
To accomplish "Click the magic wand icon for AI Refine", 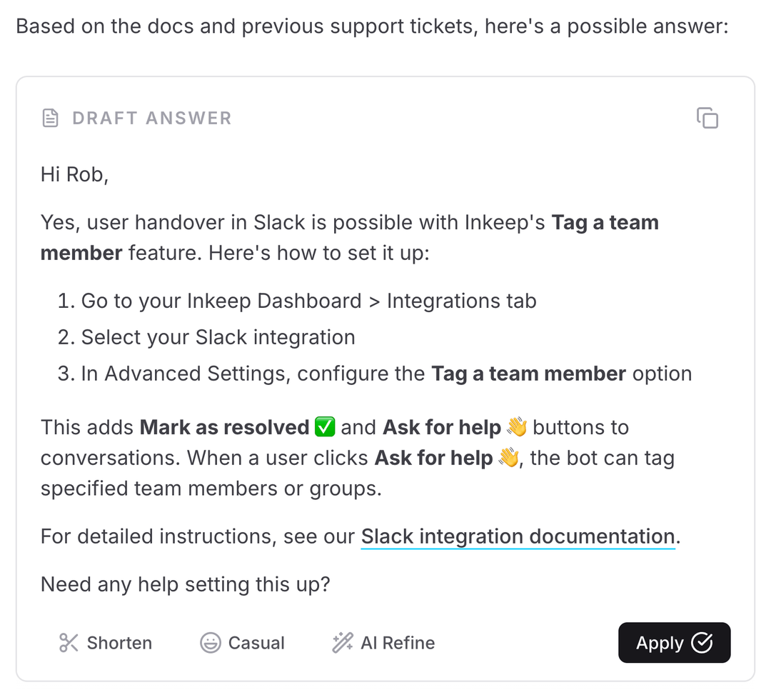I will pyautogui.click(x=342, y=642).
